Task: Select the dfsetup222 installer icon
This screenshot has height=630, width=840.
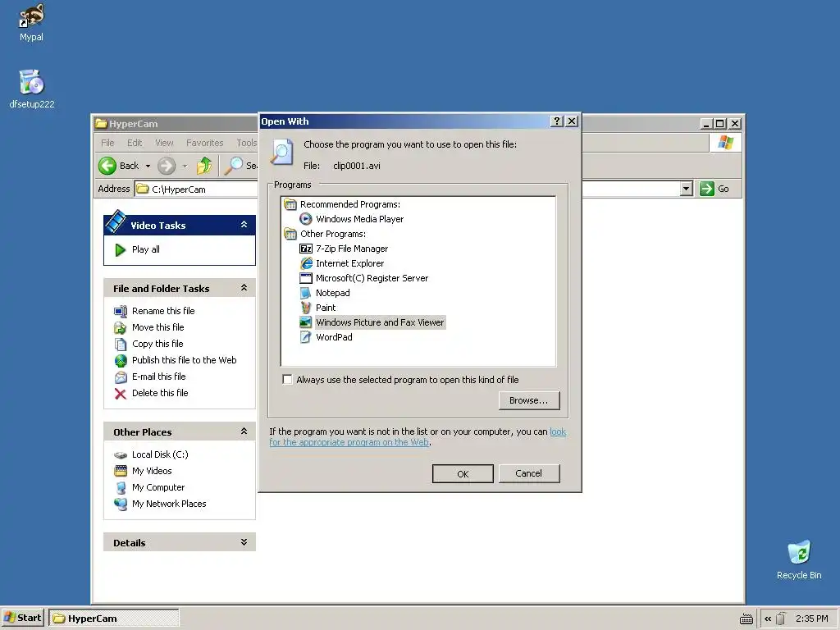Action: click(x=32, y=89)
